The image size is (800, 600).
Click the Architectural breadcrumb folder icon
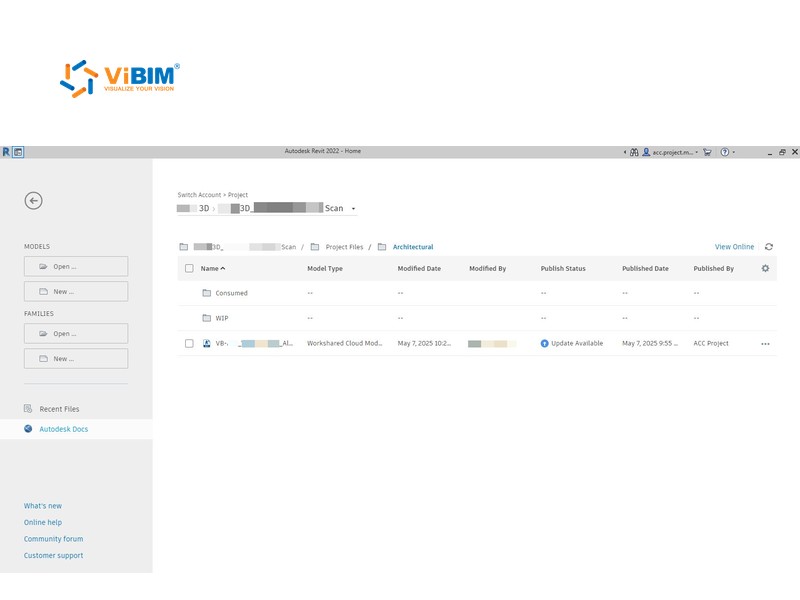click(x=382, y=247)
